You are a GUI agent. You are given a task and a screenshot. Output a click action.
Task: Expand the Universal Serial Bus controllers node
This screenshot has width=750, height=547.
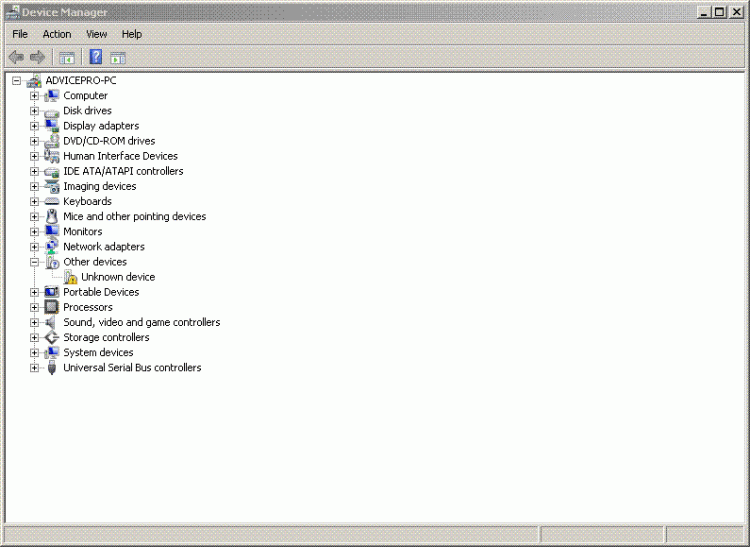click(x=34, y=368)
